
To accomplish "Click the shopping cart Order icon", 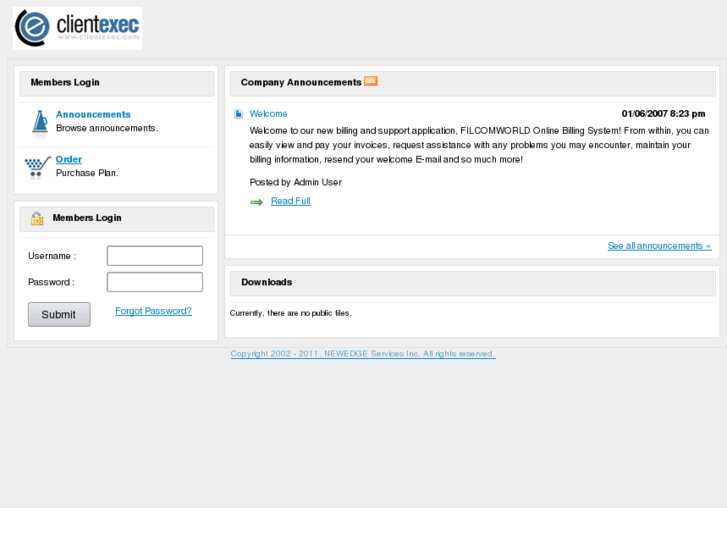I will click(x=38, y=168).
